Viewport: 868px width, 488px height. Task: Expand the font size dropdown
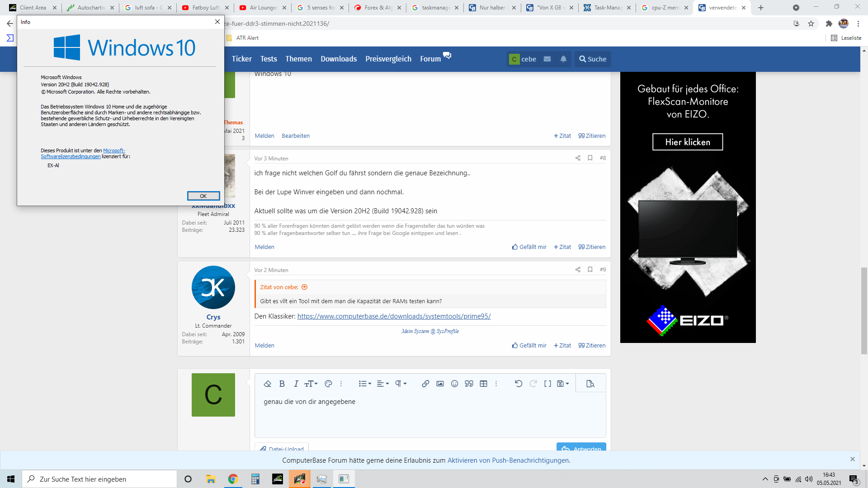tap(311, 384)
